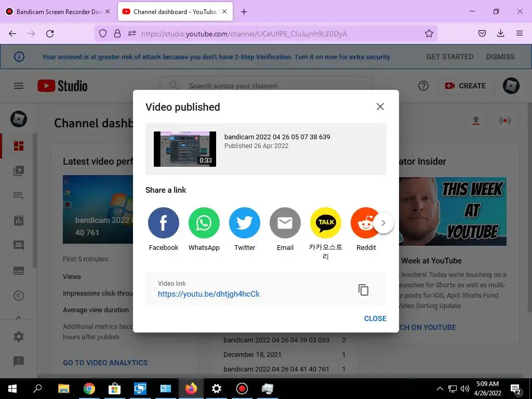Open Settings gear in the sidebar
Image resolution: width=532 pixels, height=399 pixels.
tap(19, 337)
